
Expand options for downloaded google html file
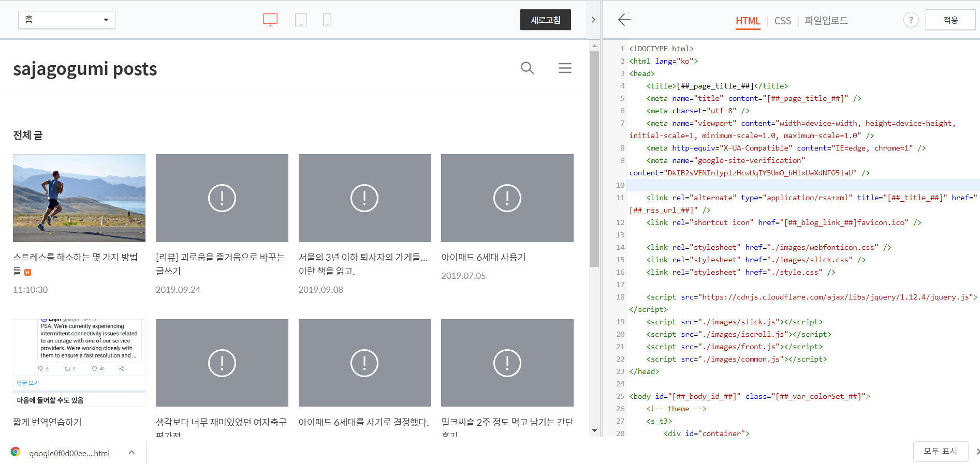131,452
